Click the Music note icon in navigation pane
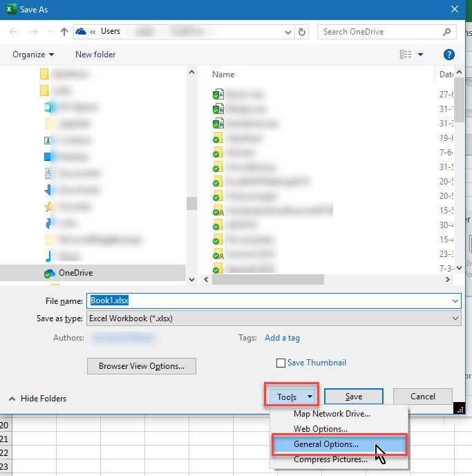The height and width of the screenshot is (476, 472). point(48,256)
